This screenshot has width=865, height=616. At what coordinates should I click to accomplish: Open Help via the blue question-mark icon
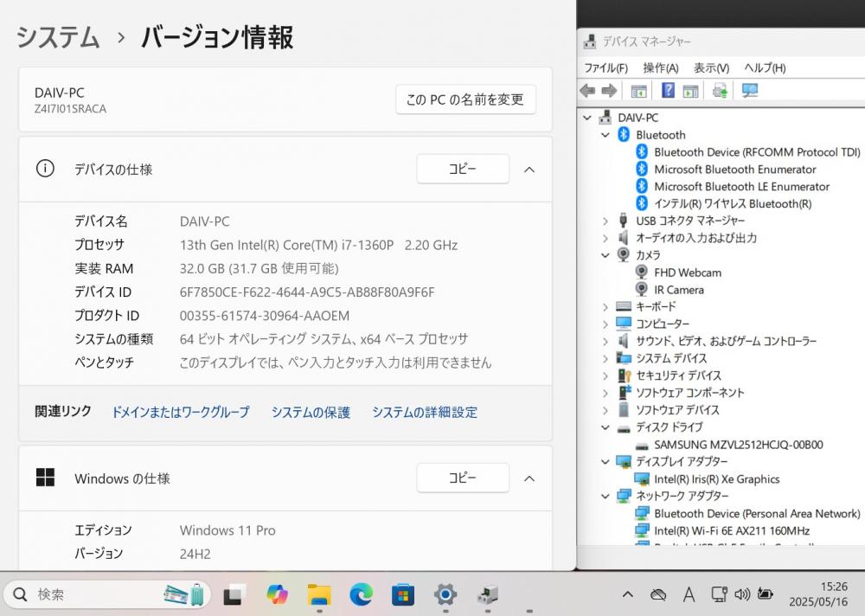(x=668, y=91)
